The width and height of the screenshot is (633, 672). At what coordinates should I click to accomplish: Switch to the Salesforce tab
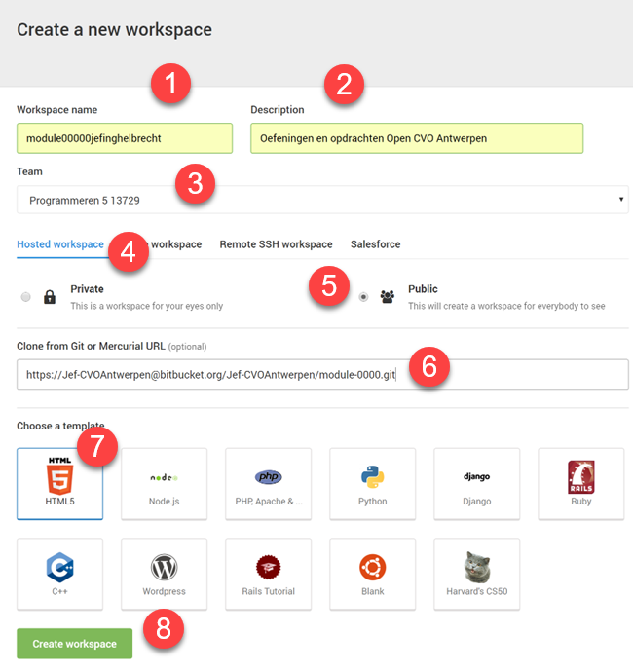pos(375,244)
